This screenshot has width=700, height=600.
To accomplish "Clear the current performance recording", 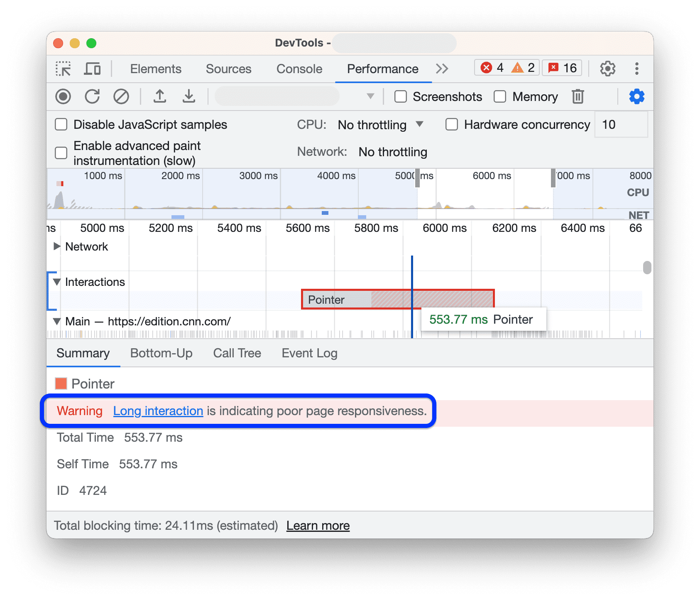I will (x=121, y=96).
